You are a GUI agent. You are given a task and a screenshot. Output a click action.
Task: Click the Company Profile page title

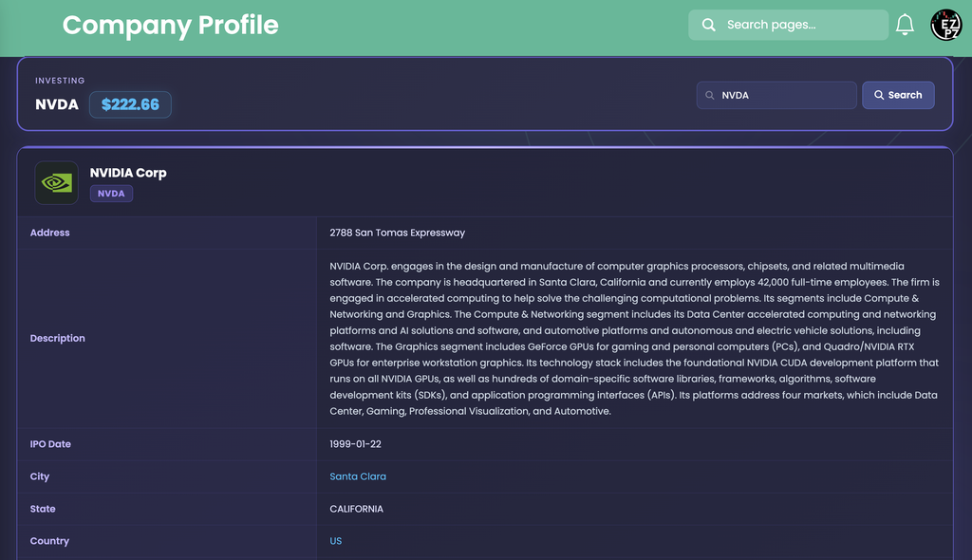click(x=171, y=26)
